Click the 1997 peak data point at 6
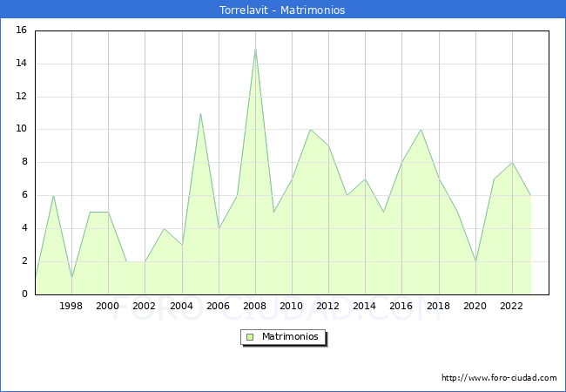Screen dimensions: 566x392 click(53, 196)
